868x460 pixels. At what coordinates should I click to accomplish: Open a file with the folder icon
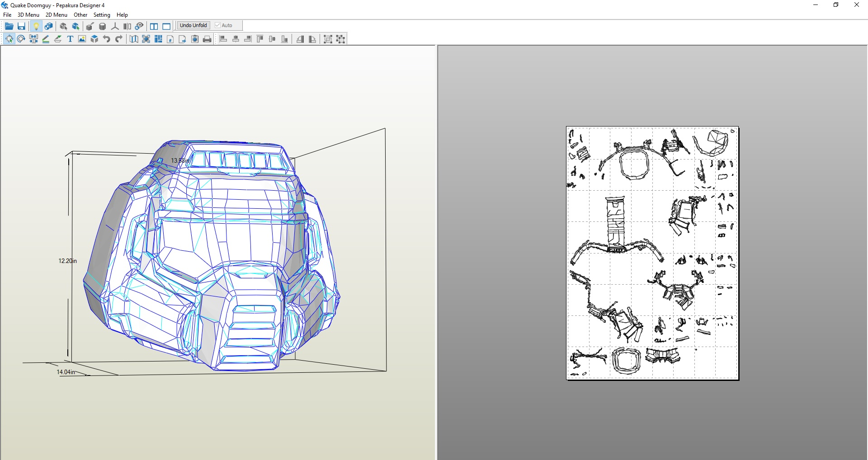pos(9,26)
